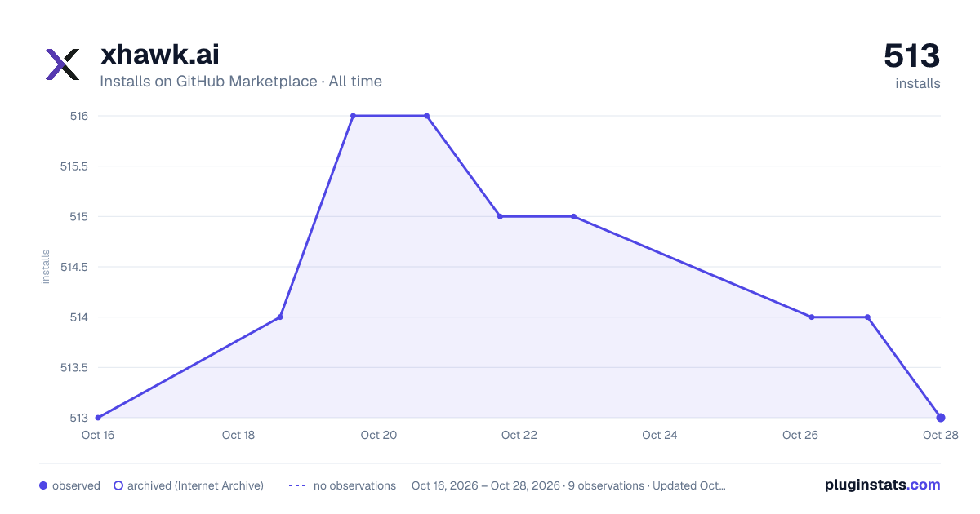Click the pluginstats.com link
This screenshot has width=980, height=514.
(883, 485)
